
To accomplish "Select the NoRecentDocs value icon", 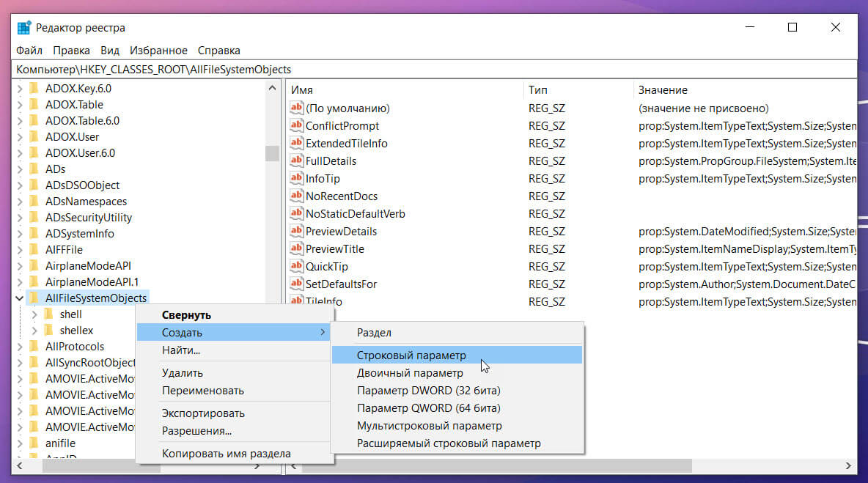I will (297, 196).
